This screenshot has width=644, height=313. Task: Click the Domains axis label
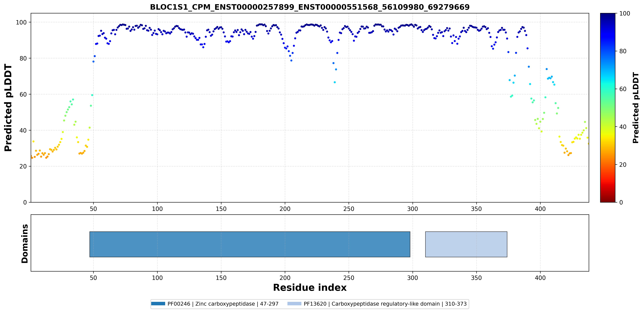tap(25, 243)
